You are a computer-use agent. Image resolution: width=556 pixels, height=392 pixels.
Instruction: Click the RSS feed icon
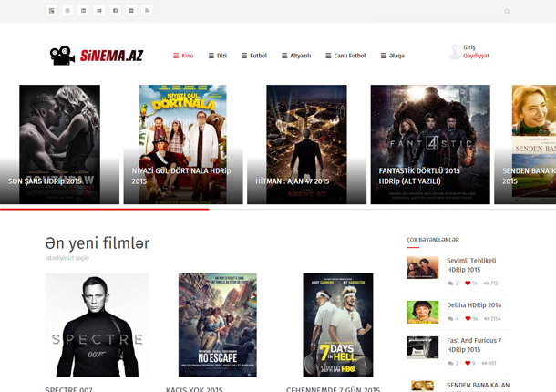148,11
